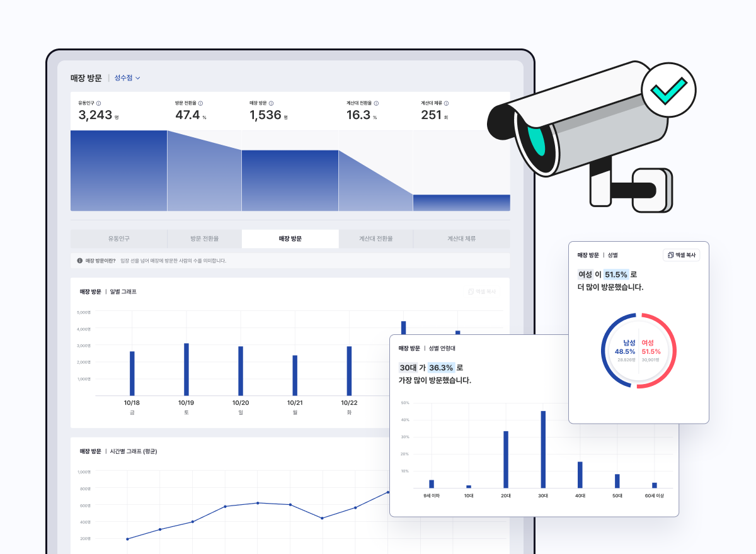Switch to the 방문 전환율 tab
The image size is (756, 554).
(x=205, y=239)
